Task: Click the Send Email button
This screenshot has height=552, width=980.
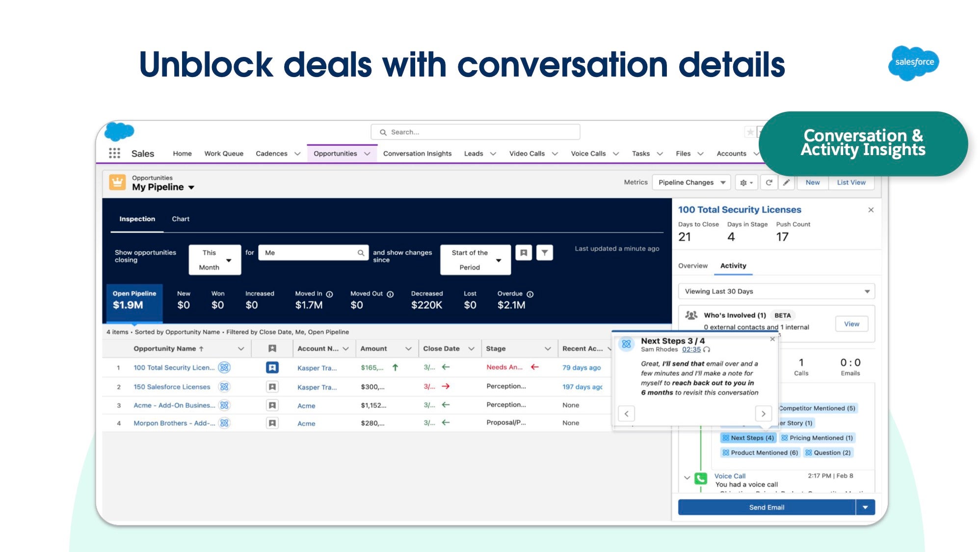Action: coord(766,507)
